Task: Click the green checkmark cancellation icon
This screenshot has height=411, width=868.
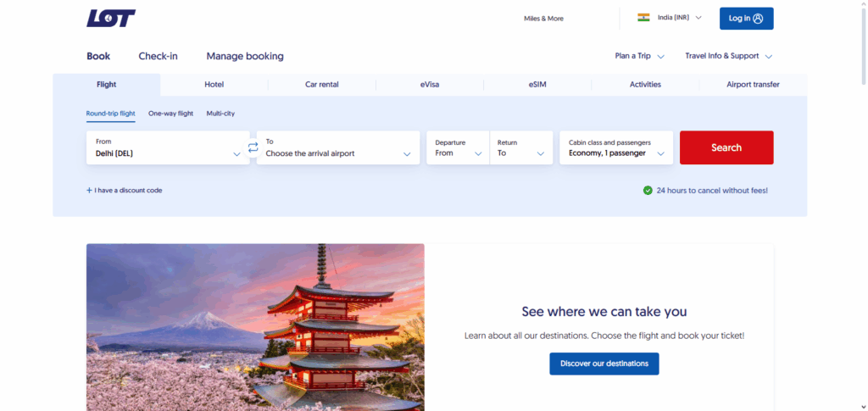Action: click(648, 191)
